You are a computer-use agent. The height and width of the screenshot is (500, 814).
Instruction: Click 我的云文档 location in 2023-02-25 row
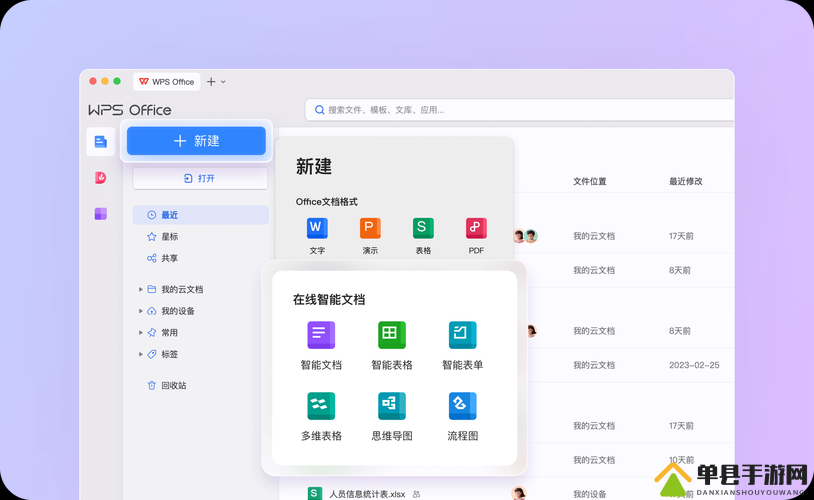[x=594, y=365]
